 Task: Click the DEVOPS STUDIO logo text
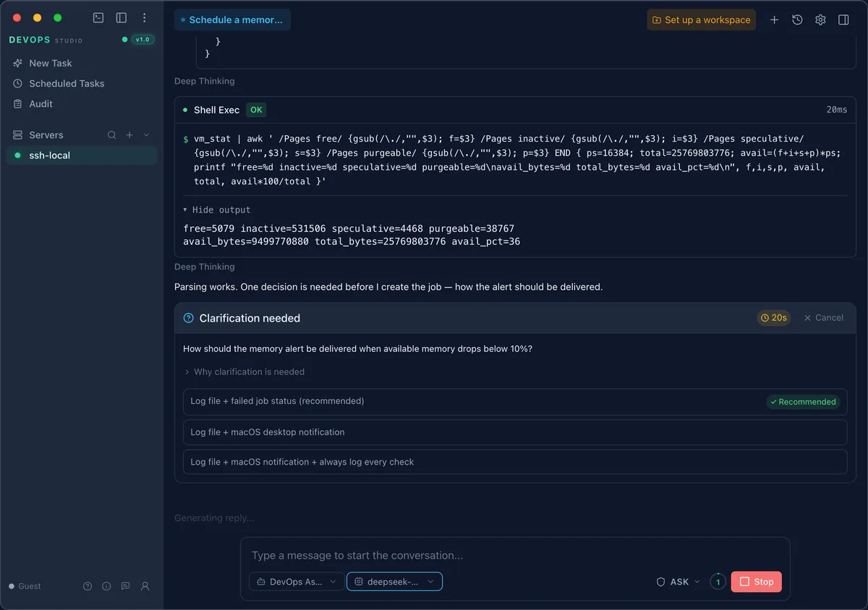click(46, 40)
